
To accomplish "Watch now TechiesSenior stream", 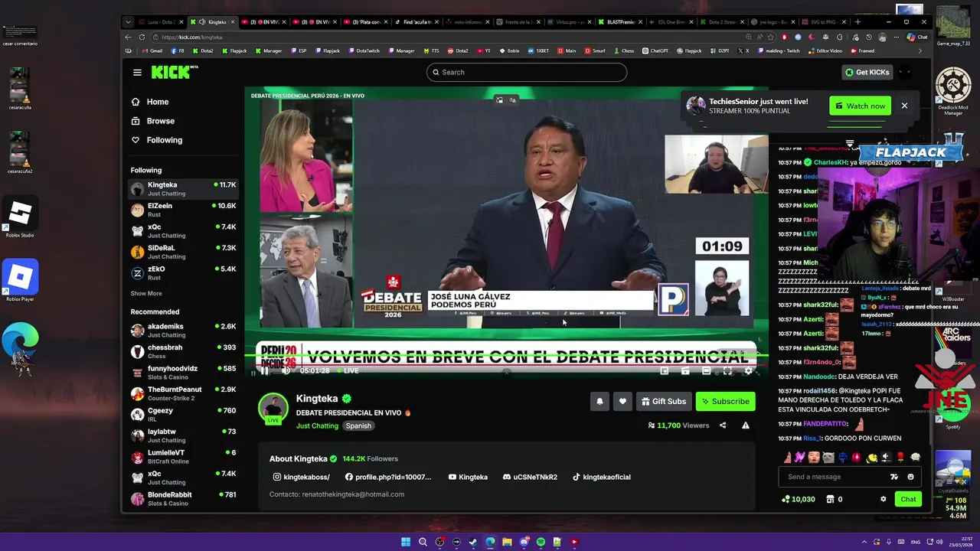I will [860, 106].
